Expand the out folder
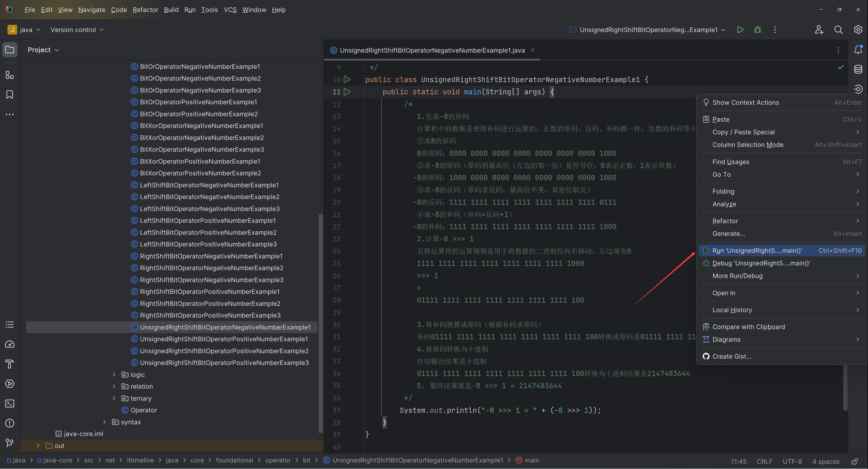The height and width of the screenshot is (469, 868). point(38,446)
